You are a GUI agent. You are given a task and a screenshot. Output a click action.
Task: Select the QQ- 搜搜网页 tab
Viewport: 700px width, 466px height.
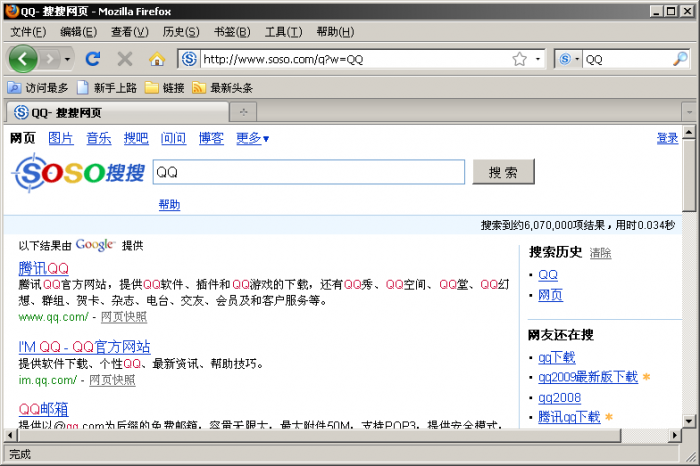pyautogui.click(x=117, y=112)
